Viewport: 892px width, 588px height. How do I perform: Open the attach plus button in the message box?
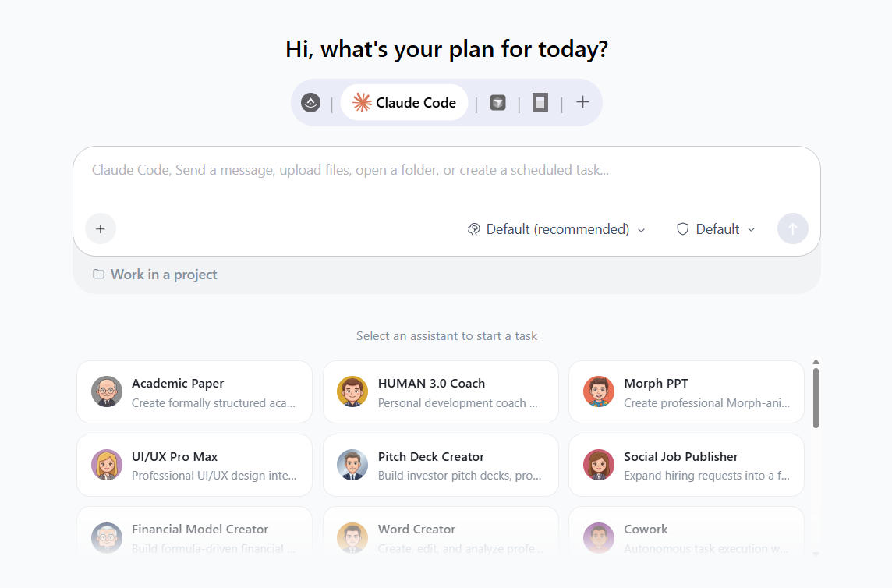tap(101, 228)
